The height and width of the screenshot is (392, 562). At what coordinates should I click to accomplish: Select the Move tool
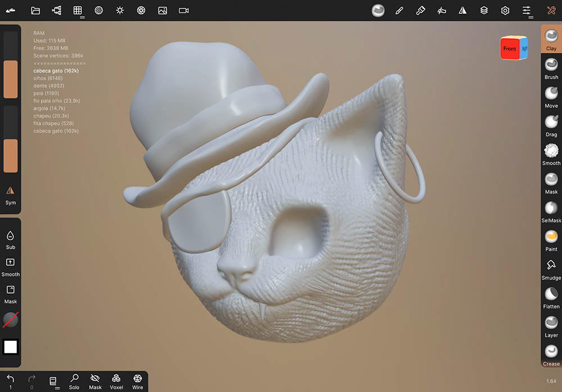tap(551, 97)
